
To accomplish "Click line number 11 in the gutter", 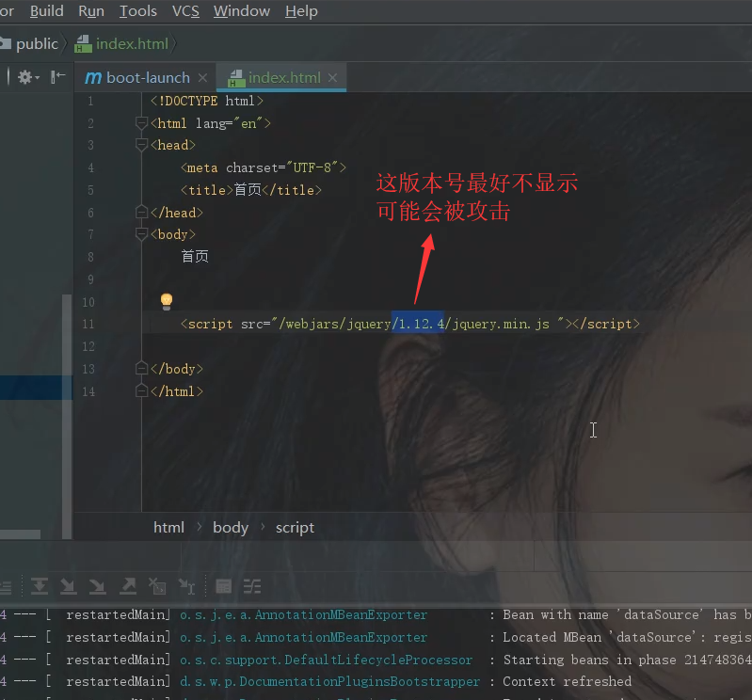I will [88, 324].
